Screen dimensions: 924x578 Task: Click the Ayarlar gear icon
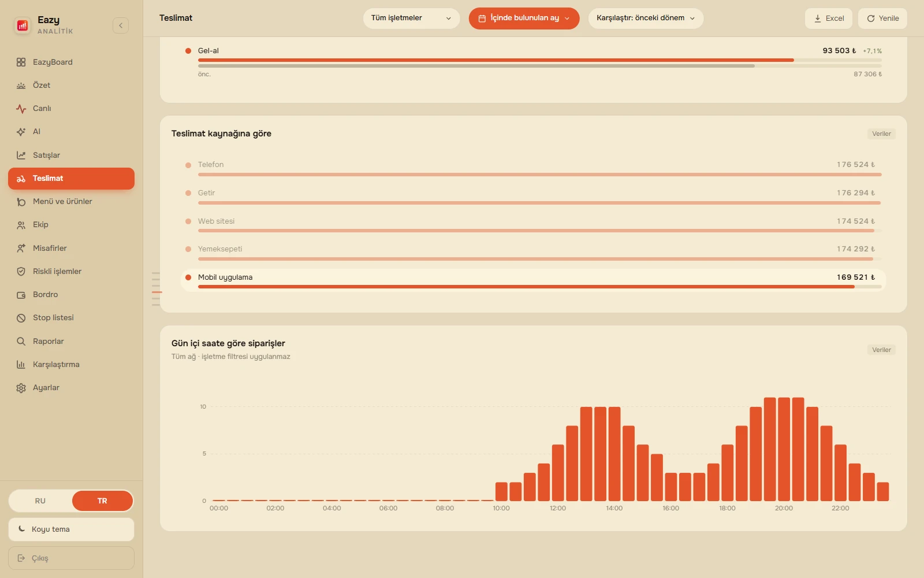[x=21, y=388]
